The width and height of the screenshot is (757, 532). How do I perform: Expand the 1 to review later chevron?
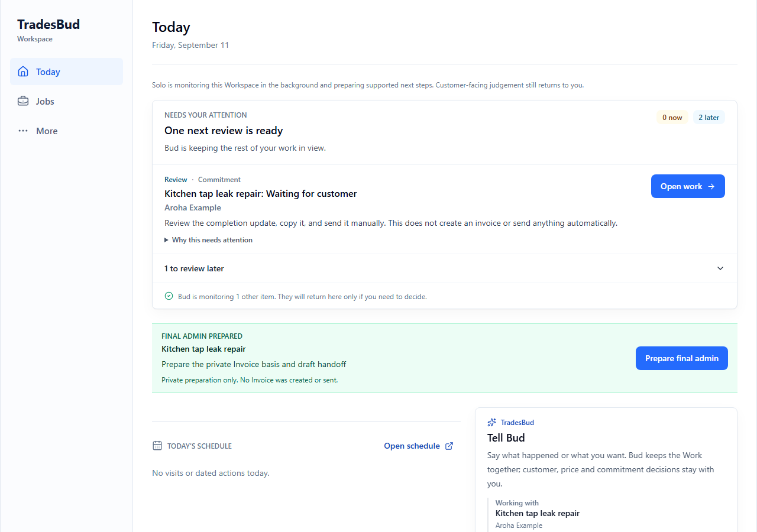(x=720, y=268)
